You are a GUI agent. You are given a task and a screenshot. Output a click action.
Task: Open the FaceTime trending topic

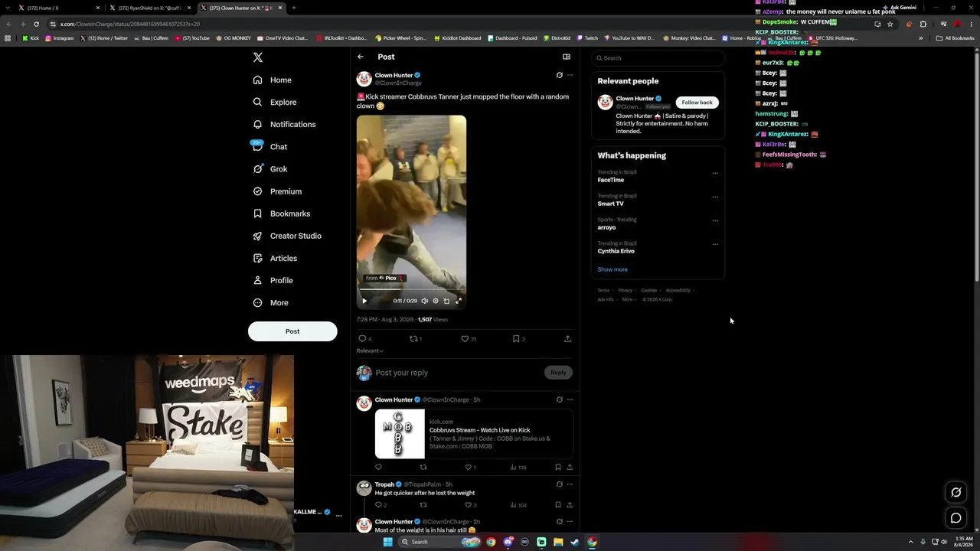tap(611, 180)
